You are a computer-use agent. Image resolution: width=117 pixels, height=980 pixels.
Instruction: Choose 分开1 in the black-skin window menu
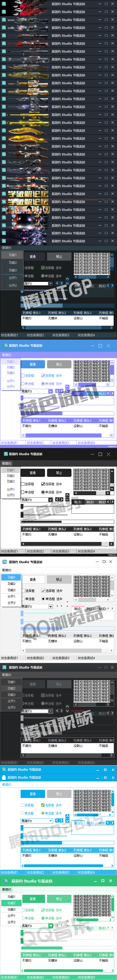click(11, 489)
